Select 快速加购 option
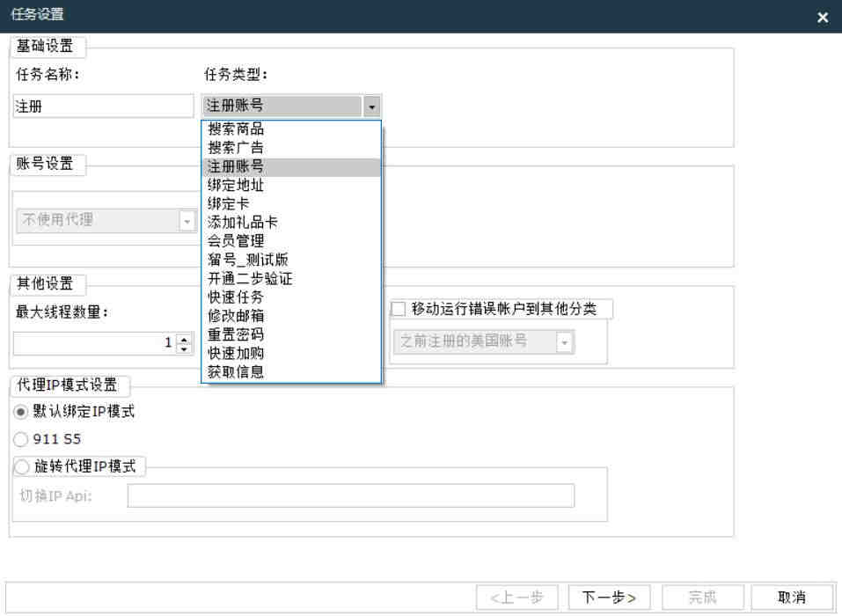 [x=290, y=354]
